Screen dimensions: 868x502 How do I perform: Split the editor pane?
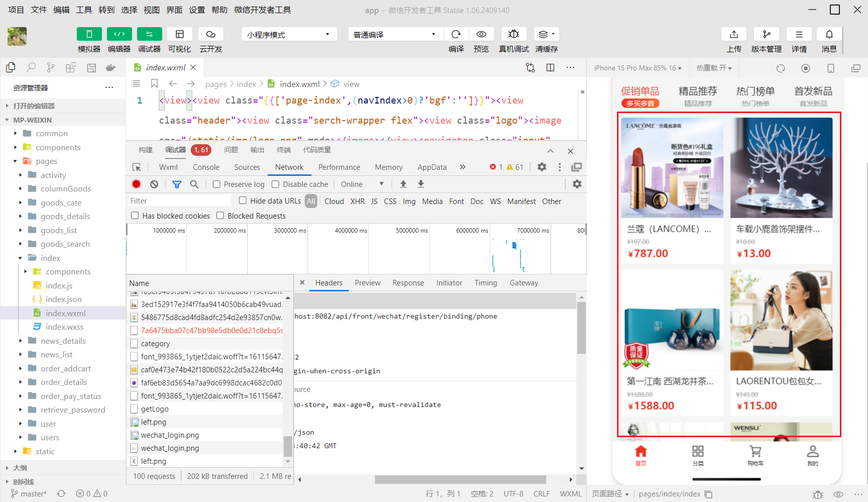550,67
